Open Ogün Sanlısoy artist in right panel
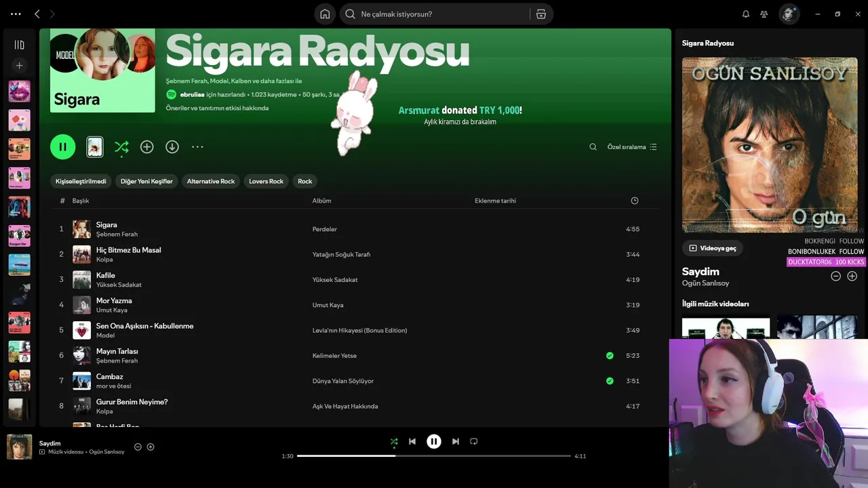Image resolution: width=868 pixels, height=488 pixels. pyautogui.click(x=705, y=283)
